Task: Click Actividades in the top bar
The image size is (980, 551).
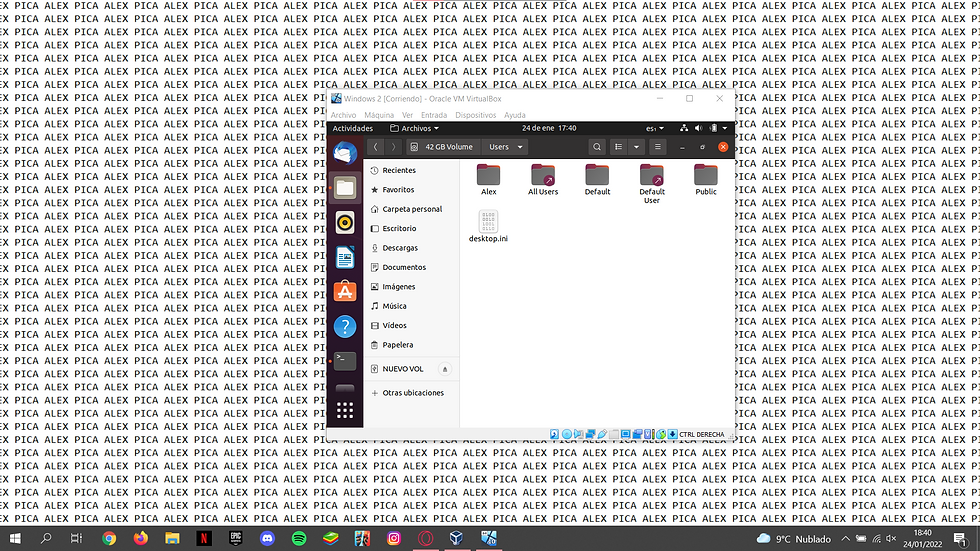Action: (x=352, y=128)
